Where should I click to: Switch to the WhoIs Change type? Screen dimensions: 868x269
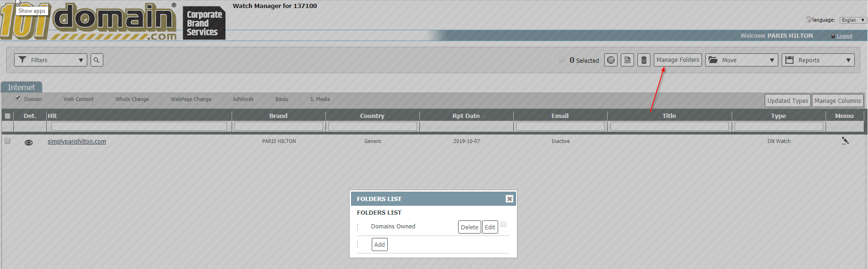(132, 99)
